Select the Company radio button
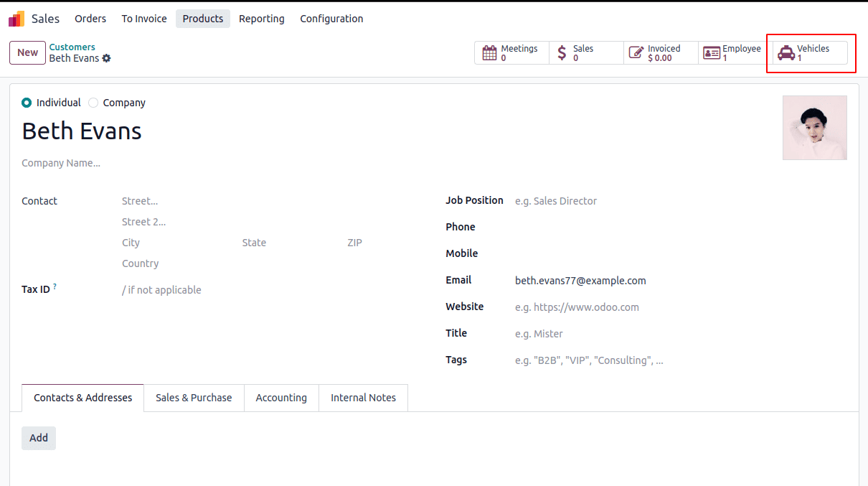This screenshot has height=486, width=868. coord(93,102)
